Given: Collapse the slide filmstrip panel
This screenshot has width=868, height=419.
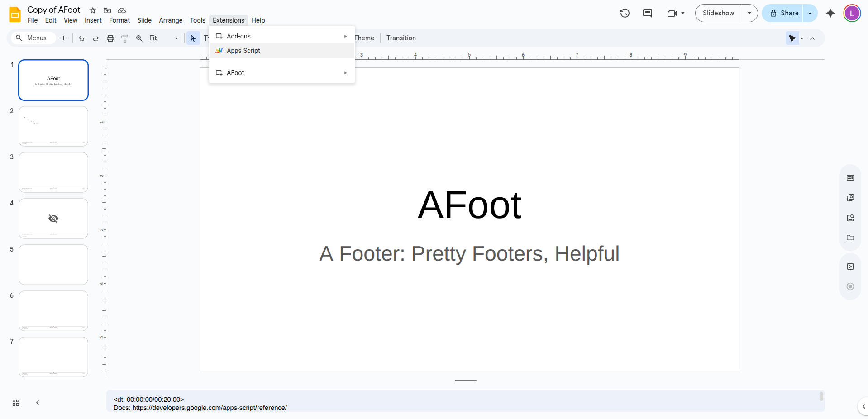Looking at the screenshot, I should coord(38,403).
